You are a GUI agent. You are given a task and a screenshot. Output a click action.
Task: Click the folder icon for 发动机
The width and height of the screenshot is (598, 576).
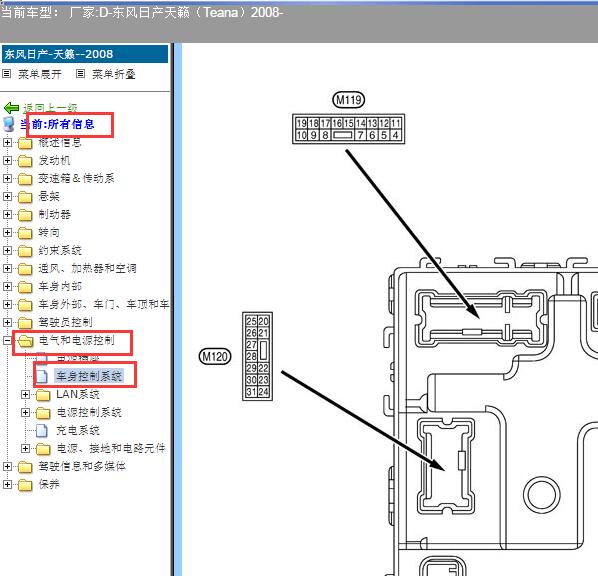pyautogui.click(x=25, y=161)
